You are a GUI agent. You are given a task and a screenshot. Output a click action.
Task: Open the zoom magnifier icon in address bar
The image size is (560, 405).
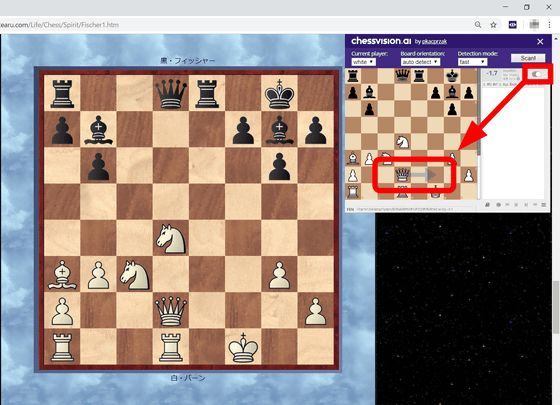[x=478, y=25]
